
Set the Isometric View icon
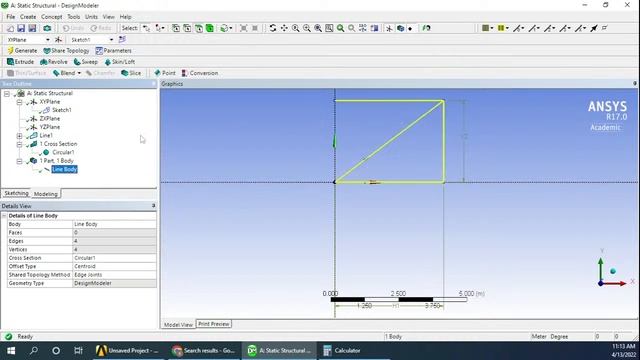pos(362,28)
